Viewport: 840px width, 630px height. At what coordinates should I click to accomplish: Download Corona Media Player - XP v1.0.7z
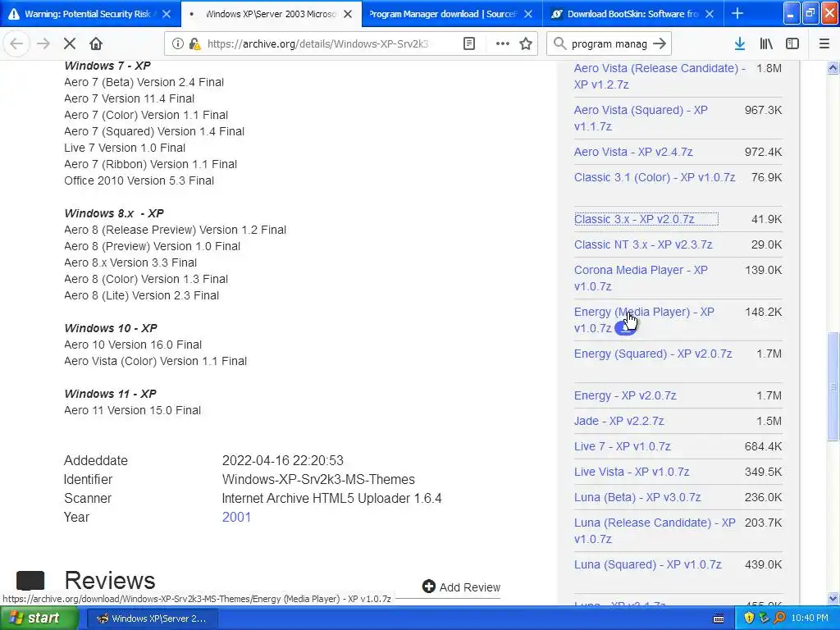click(x=641, y=278)
